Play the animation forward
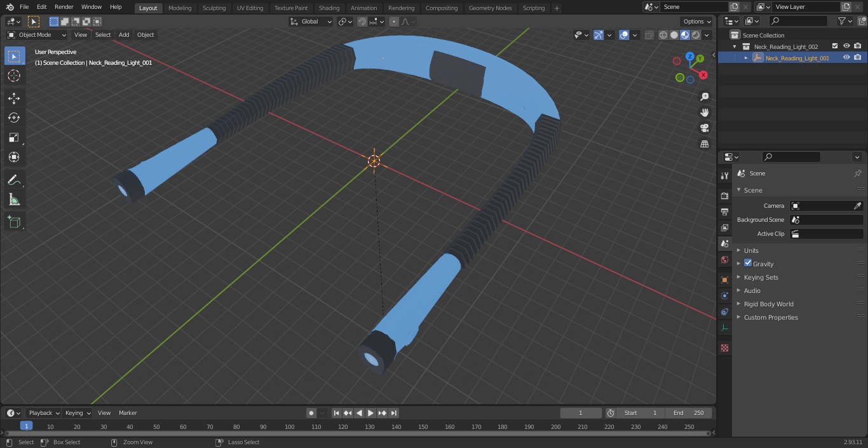868x448 pixels. click(x=371, y=413)
